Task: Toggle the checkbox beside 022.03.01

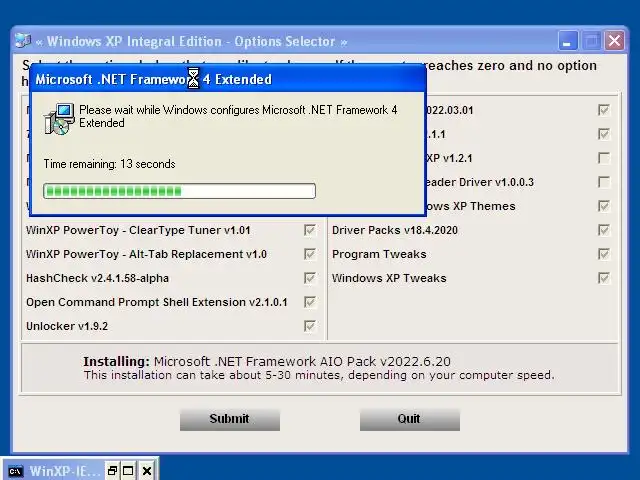Action: [604, 110]
